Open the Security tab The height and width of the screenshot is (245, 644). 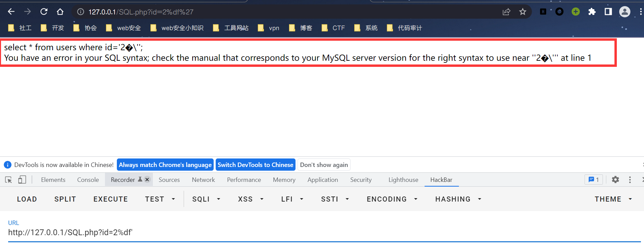pos(361,180)
